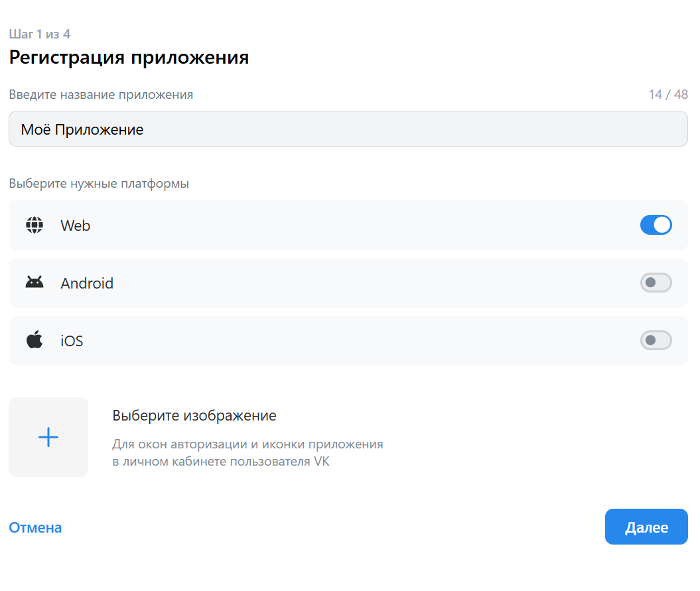Select the Web globe icon
Screen dimensions: 700x591
coord(34,225)
